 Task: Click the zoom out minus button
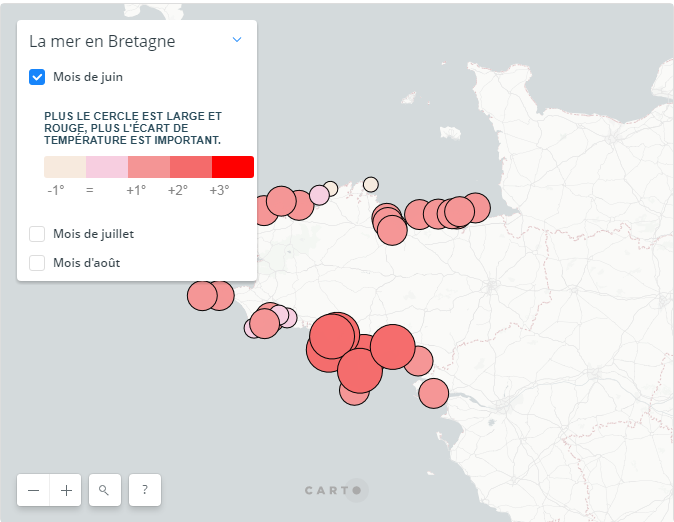pos(34,490)
